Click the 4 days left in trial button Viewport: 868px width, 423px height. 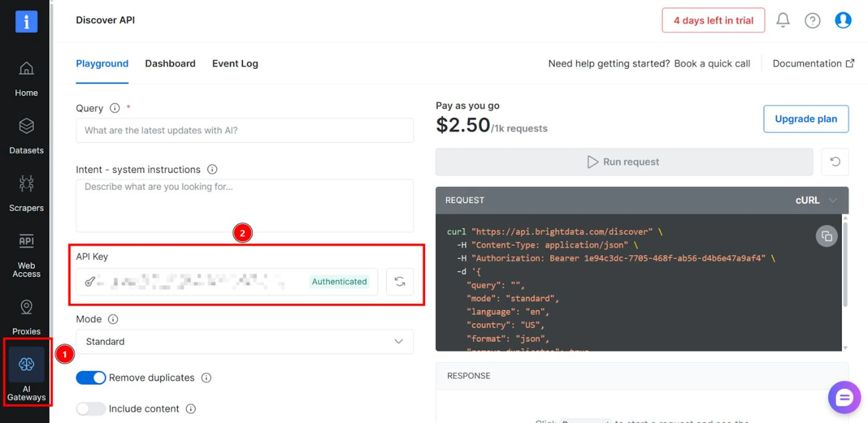(713, 20)
